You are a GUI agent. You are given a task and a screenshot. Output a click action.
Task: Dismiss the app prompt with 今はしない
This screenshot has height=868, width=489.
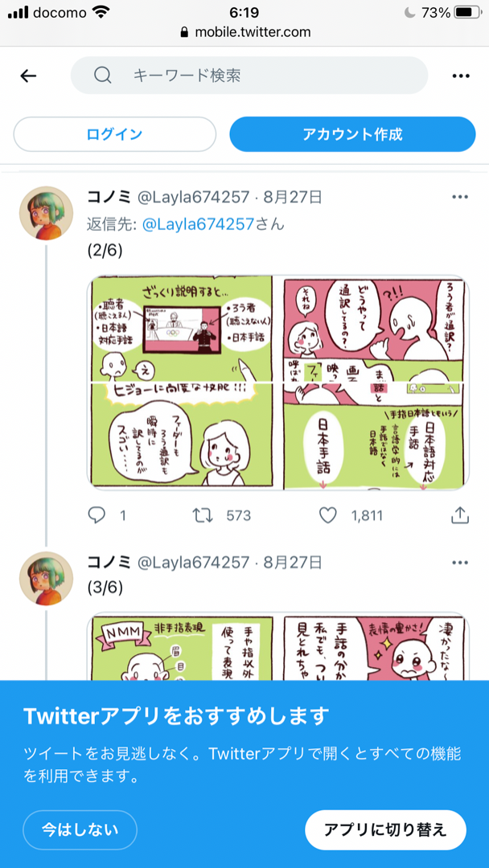pos(80,829)
